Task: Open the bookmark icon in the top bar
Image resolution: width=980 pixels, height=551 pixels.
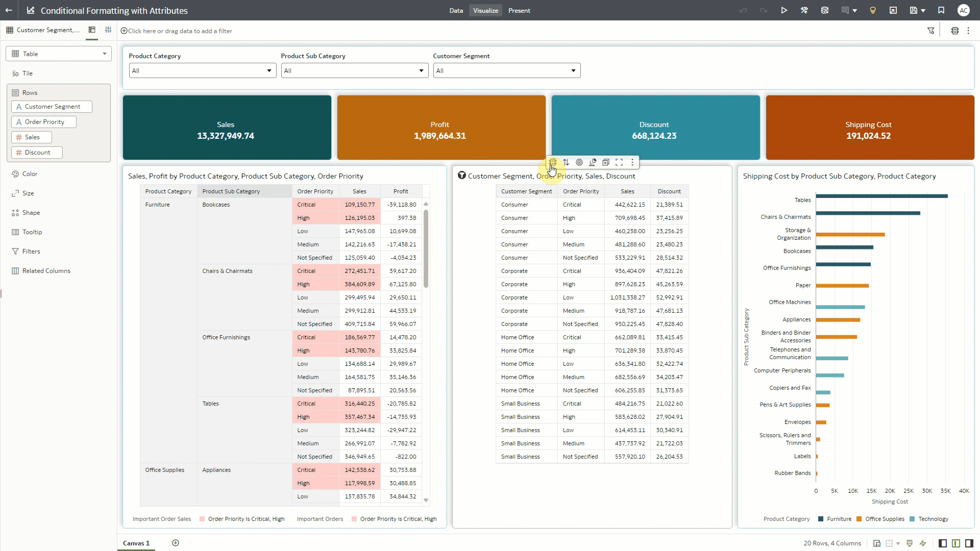Action: [x=941, y=10]
